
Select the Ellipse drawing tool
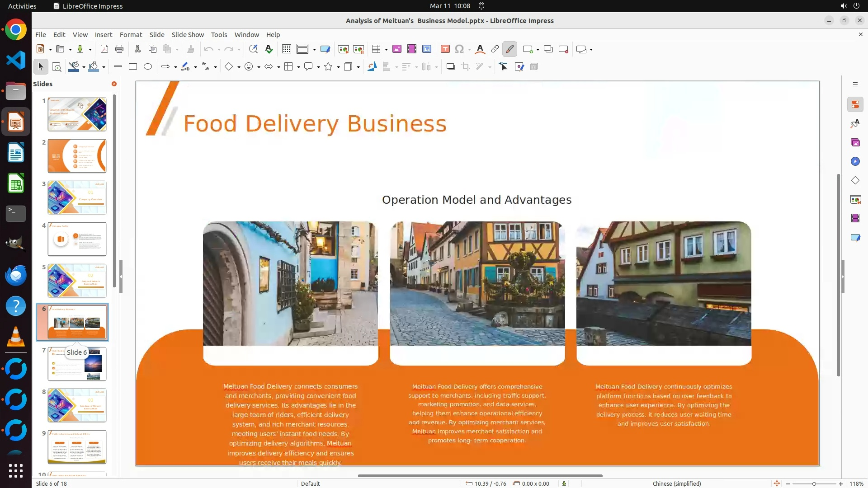pos(148,67)
